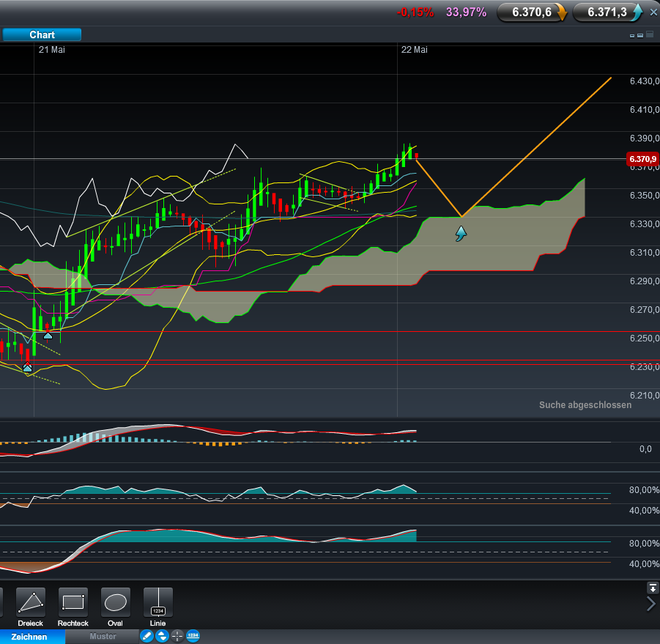The image size is (660, 644).
Task: Click the smallest chart panel size icon
Action: [631, 35]
